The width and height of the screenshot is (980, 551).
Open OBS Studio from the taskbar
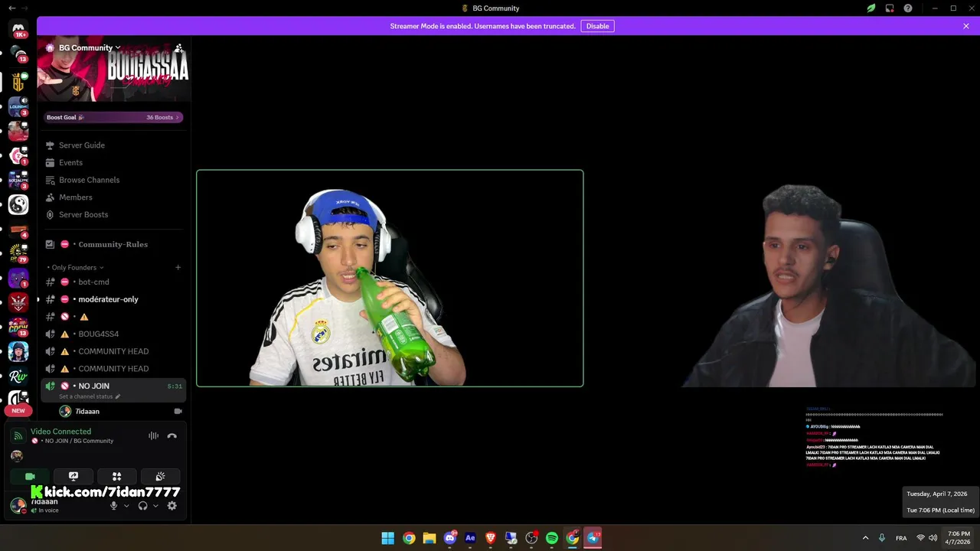click(531, 538)
